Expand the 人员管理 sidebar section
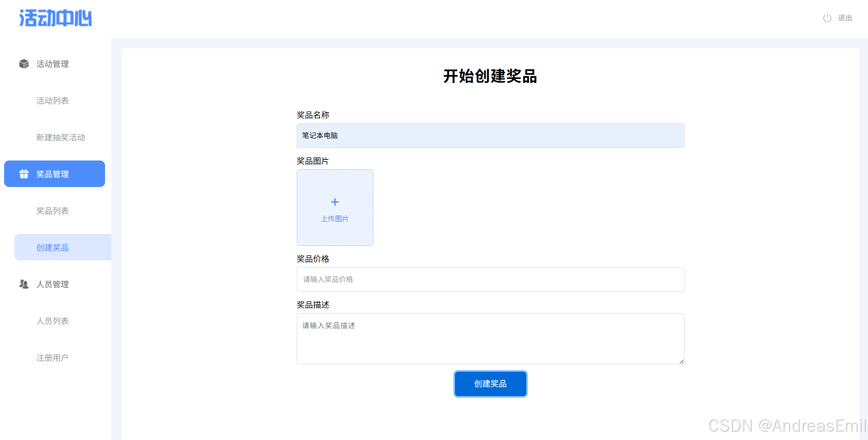 point(53,284)
